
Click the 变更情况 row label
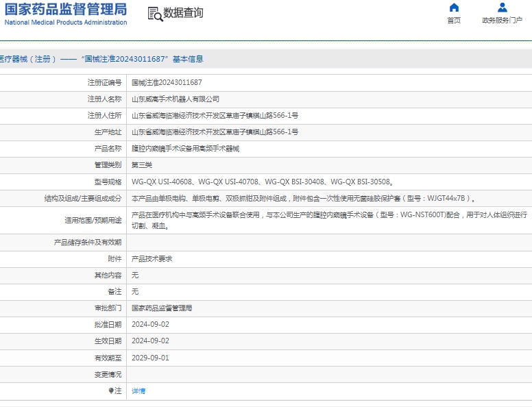108,374
